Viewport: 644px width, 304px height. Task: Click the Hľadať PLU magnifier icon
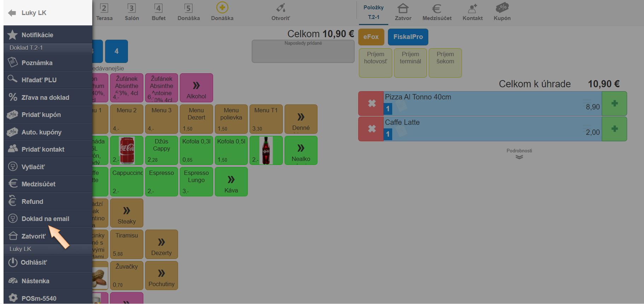[13, 79]
